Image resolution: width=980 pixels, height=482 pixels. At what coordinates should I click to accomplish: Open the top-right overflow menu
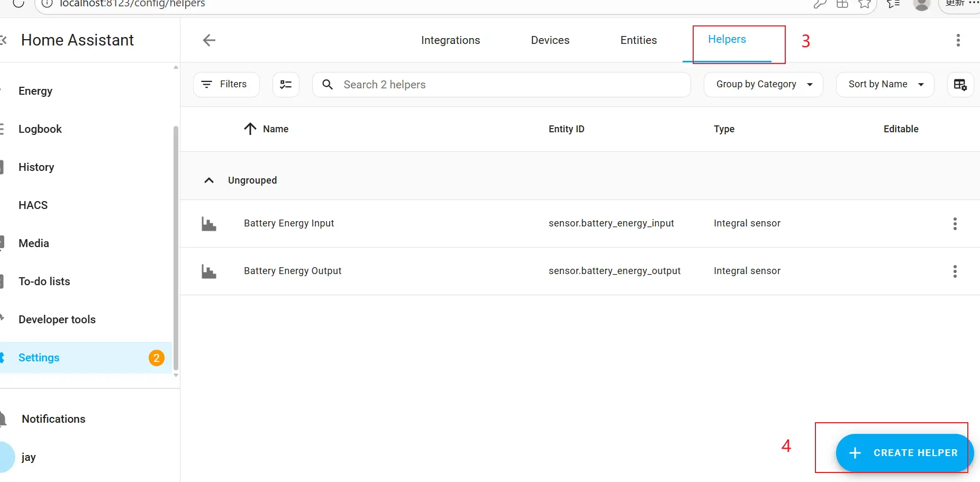coord(958,40)
